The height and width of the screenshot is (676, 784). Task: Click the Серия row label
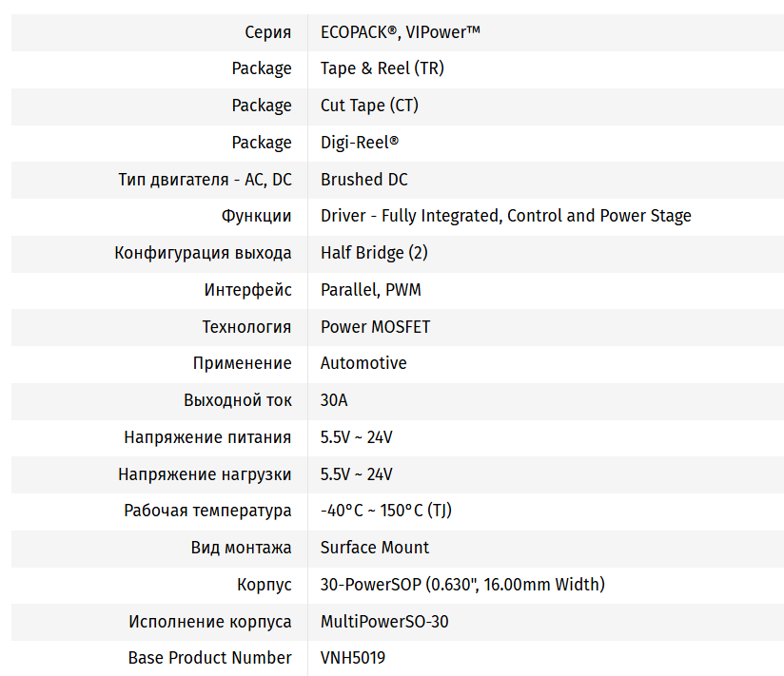(268, 32)
